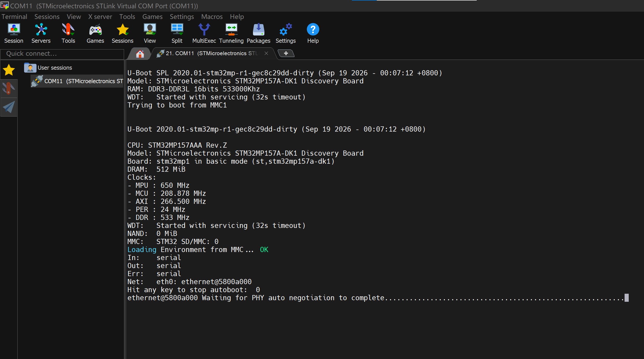
Task: Click the 'U-Boot SPL 2020.01' version line
Action: click(x=285, y=73)
